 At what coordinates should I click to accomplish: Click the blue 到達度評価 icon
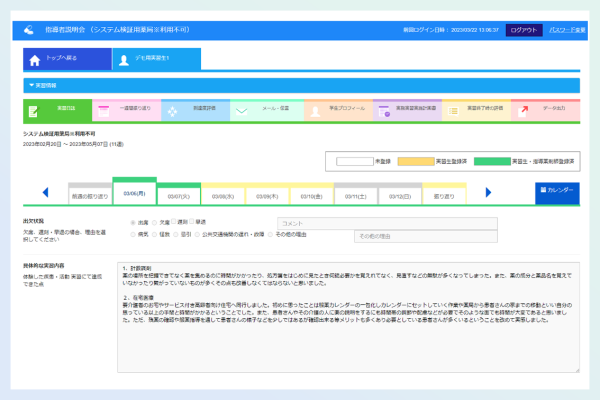(x=172, y=110)
